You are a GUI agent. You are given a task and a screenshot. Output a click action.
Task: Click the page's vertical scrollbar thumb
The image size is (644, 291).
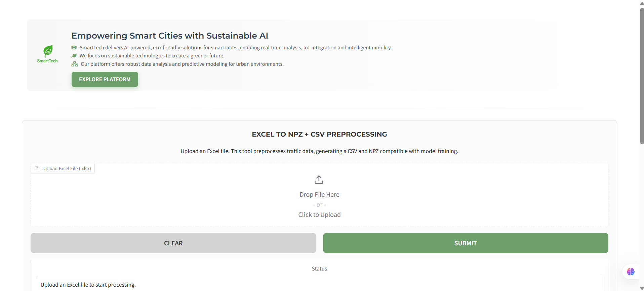[642, 76]
